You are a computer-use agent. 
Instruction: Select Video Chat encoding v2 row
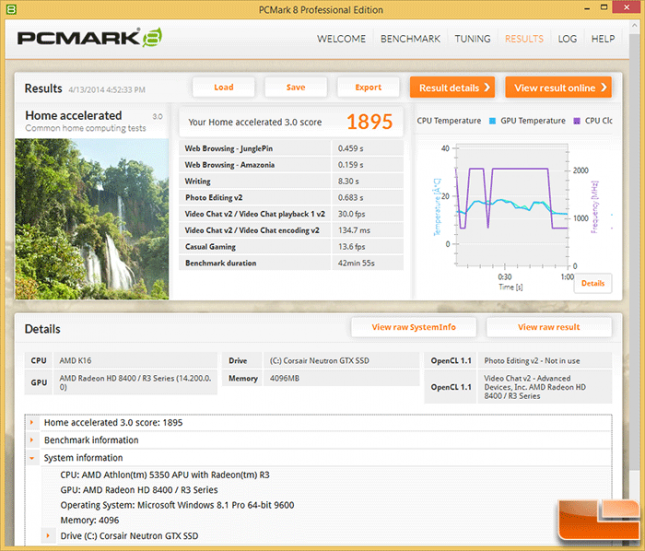click(291, 230)
